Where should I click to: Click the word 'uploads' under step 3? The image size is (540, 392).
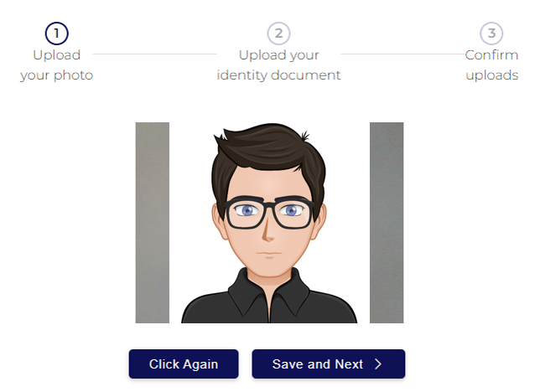pyautogui.click(x=492, y=75)
